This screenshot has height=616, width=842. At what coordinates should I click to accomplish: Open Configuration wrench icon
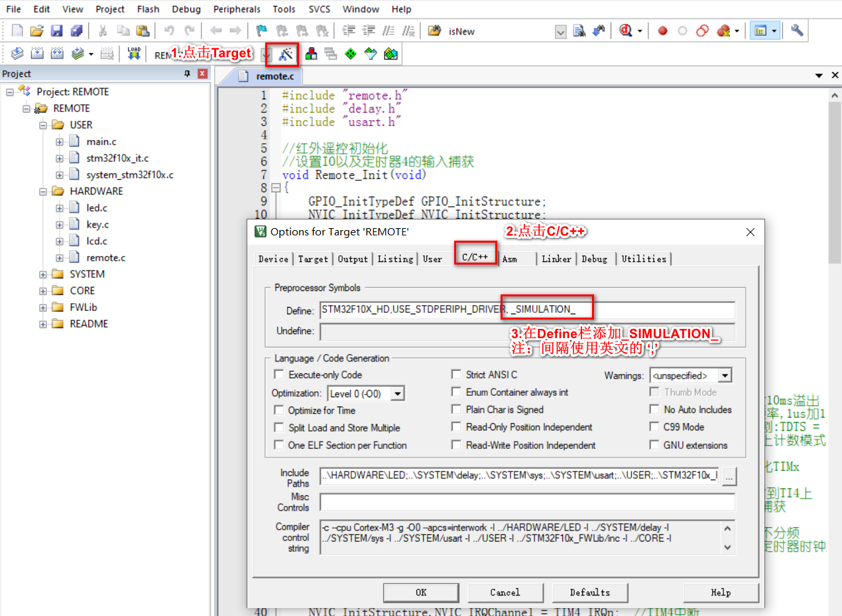coord(798,31)
